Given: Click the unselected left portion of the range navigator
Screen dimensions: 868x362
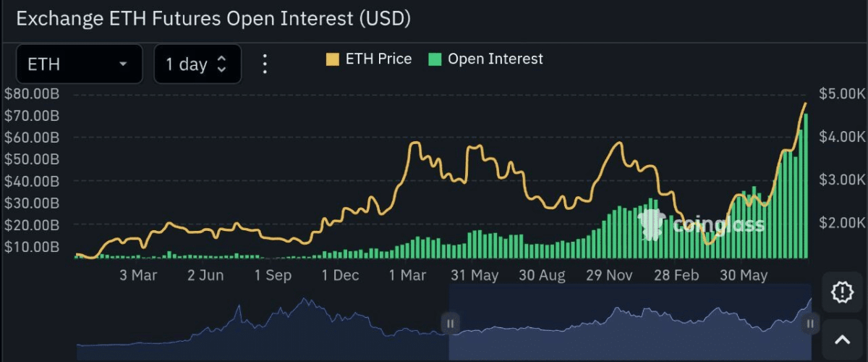Looking at the screenshot, I should (x=260, y=326).
